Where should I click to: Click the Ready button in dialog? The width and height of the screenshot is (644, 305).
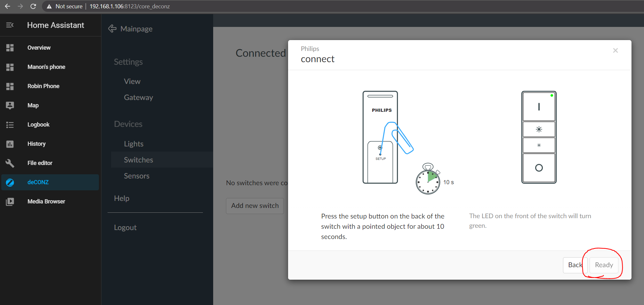point(604,265)
